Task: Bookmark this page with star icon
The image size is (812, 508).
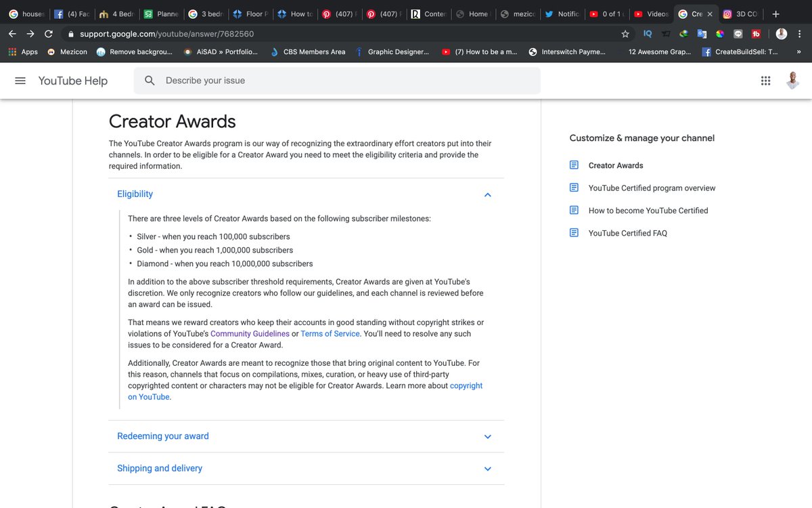Action: tap(625, 34)
